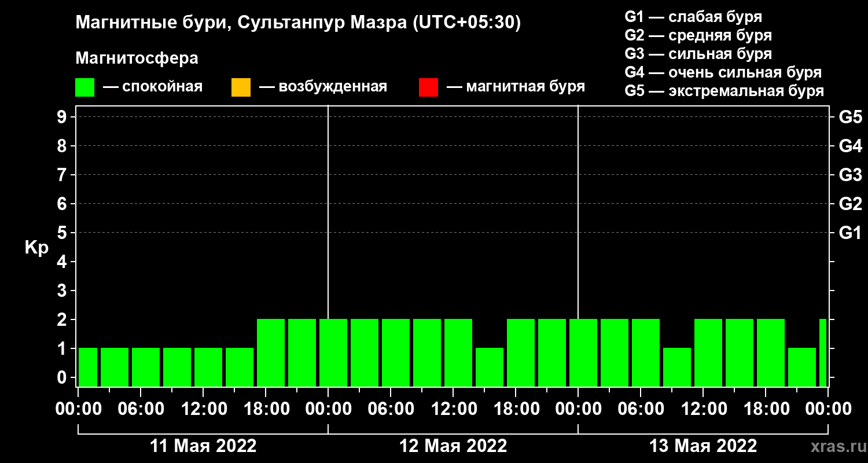The image size is (868, 463).
Task: Click the thin final Kp 2 bar at chart end
Action: 823,352
